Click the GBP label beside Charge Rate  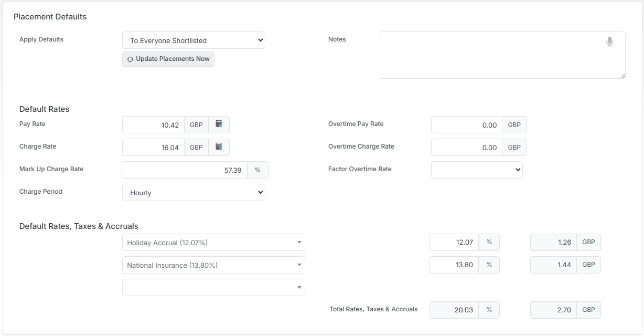point(196,148)
